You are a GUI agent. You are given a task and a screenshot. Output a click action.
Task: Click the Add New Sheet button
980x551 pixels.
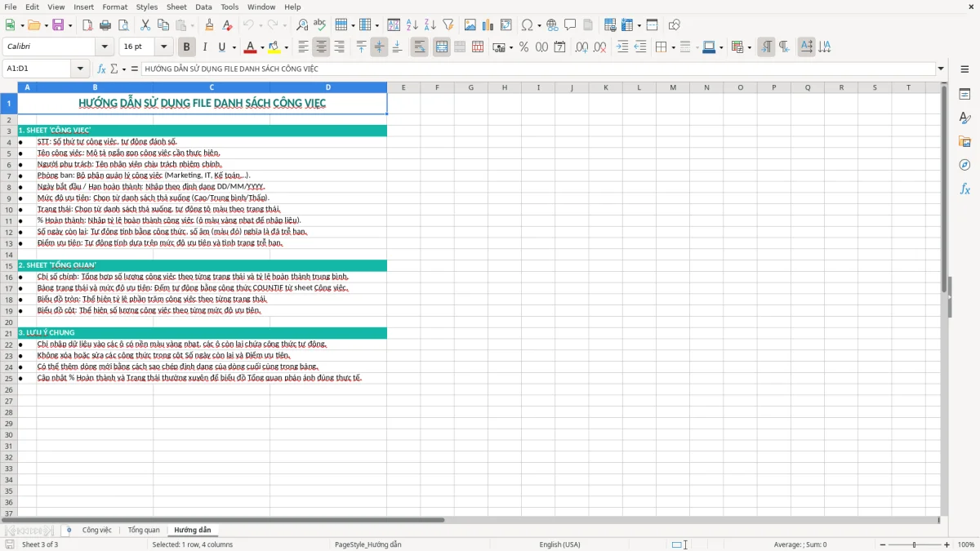(x=69, y=531)
